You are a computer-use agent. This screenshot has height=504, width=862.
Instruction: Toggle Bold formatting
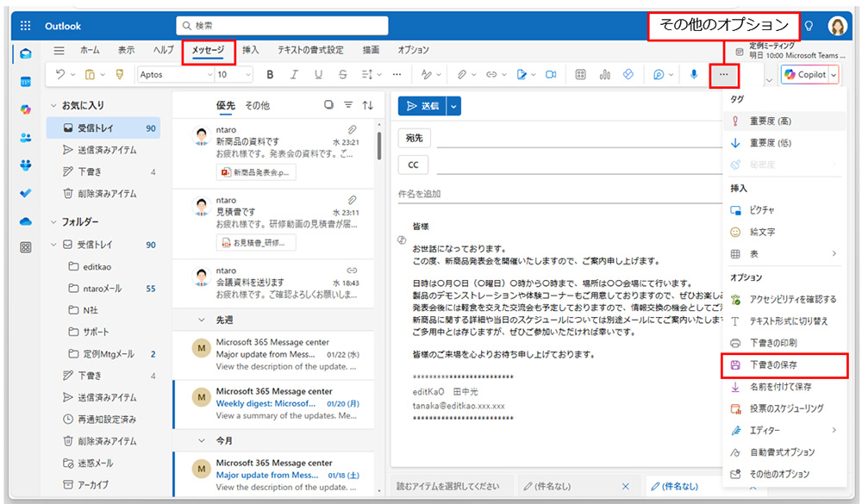[270, 74]
